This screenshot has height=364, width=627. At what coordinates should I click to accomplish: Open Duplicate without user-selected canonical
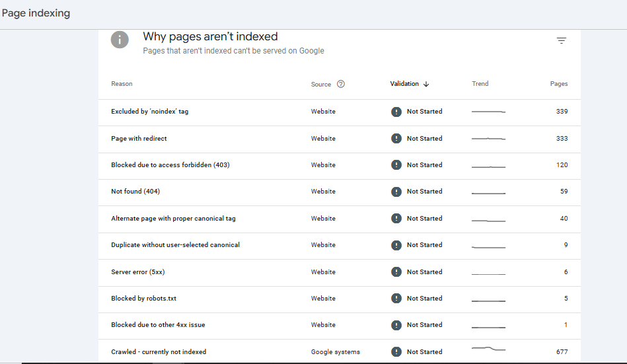coord(175,245)
